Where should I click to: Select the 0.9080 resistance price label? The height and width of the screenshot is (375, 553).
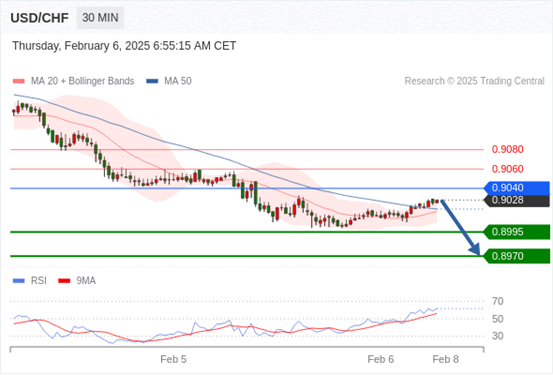pyautogui.click(x=508, y=149)
